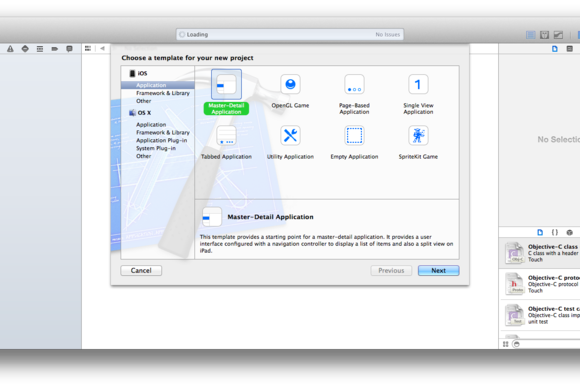
Task: Go back with the jump bar arrow
Action: 102,48
